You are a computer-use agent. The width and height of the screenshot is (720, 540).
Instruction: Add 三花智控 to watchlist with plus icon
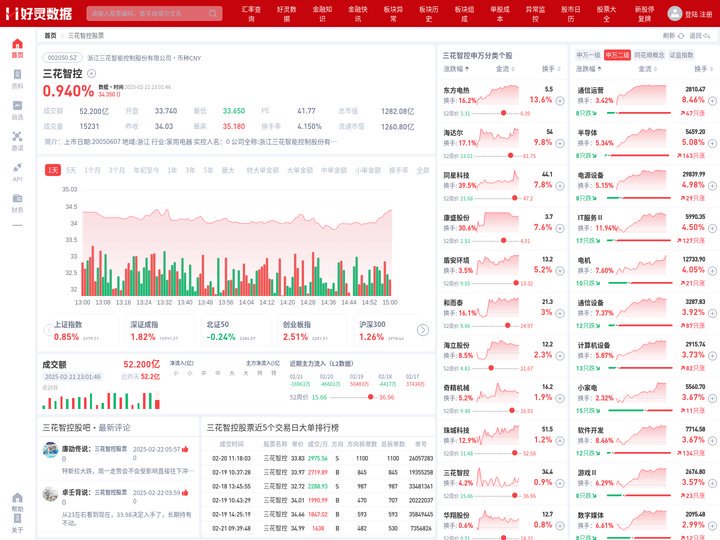point(91,73)
